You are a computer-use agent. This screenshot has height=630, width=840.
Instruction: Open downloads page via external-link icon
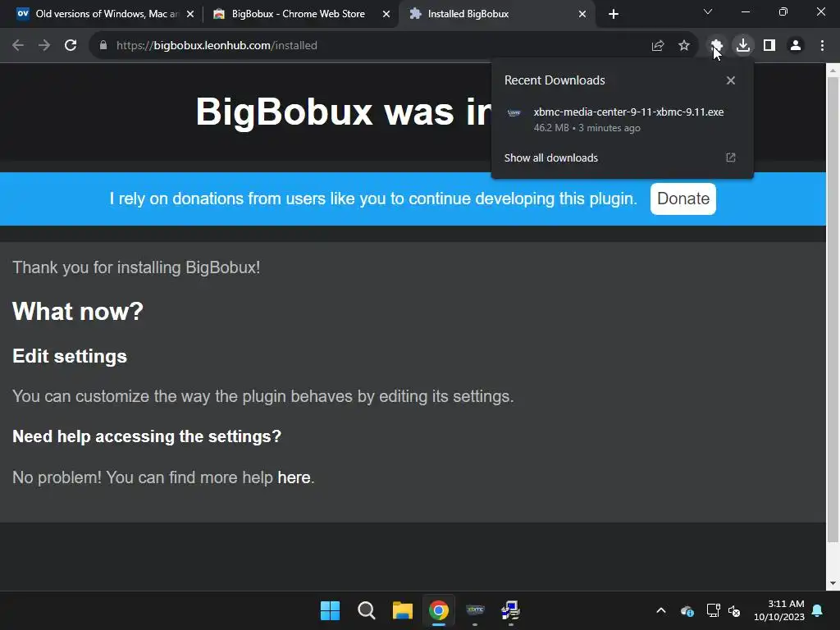tap(731, 157)
